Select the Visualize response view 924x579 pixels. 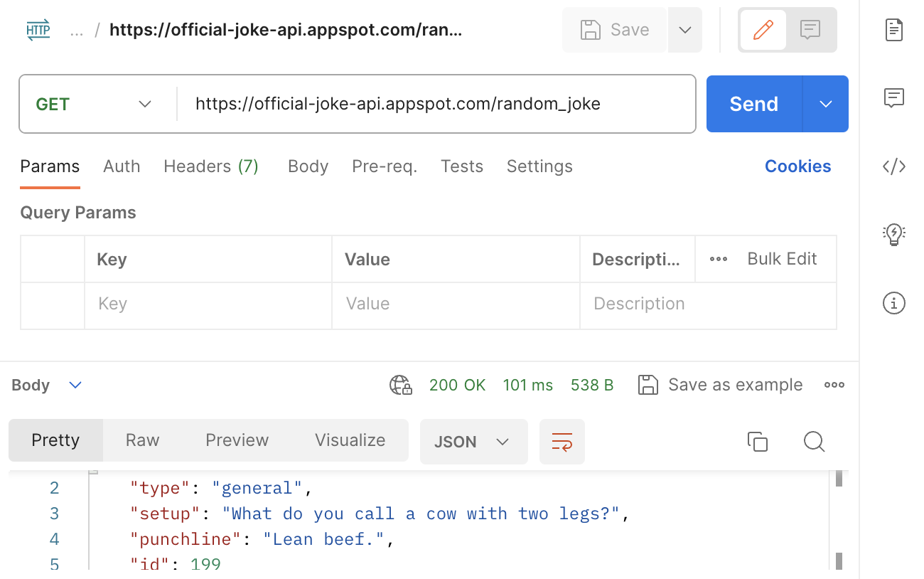coord(350,440)
